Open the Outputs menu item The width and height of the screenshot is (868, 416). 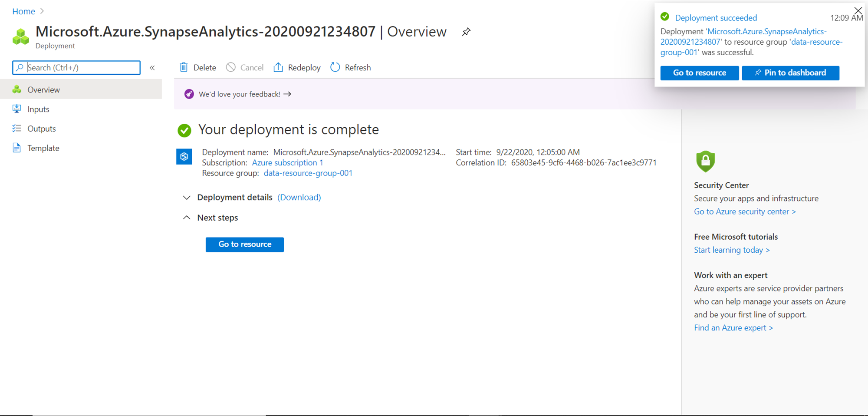point(81,129)
